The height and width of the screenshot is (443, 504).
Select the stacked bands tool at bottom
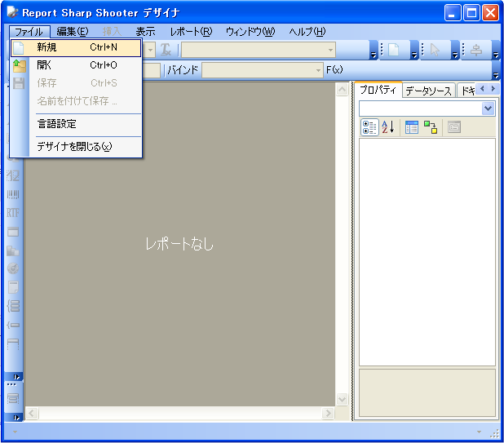point(13,399)
